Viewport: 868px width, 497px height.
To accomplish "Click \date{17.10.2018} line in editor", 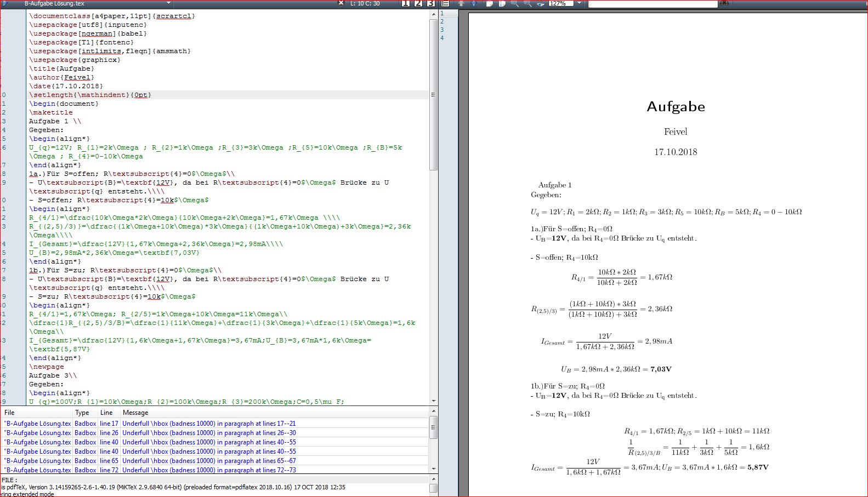I will click(x=66, y=86).
